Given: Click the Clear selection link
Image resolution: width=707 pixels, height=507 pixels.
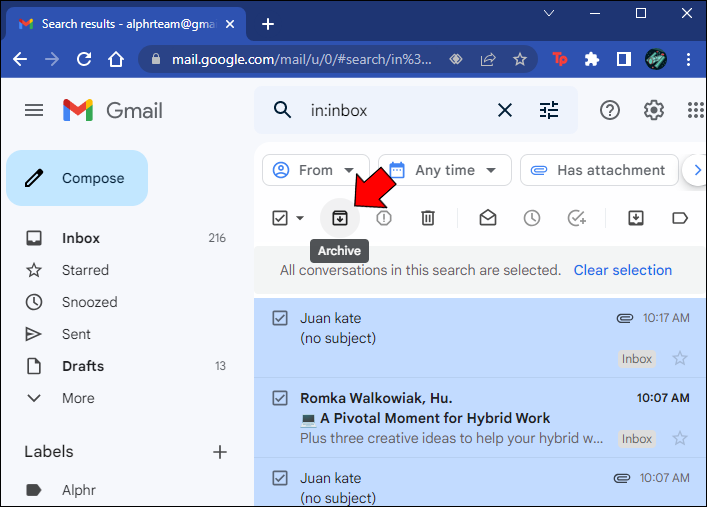Looking at the screenshot, I should 623,270.
